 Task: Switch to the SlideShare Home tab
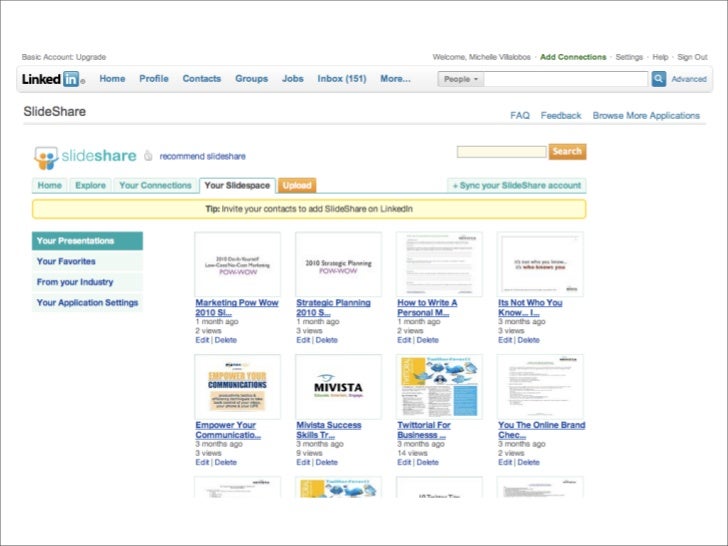click(x=49, y=186)
